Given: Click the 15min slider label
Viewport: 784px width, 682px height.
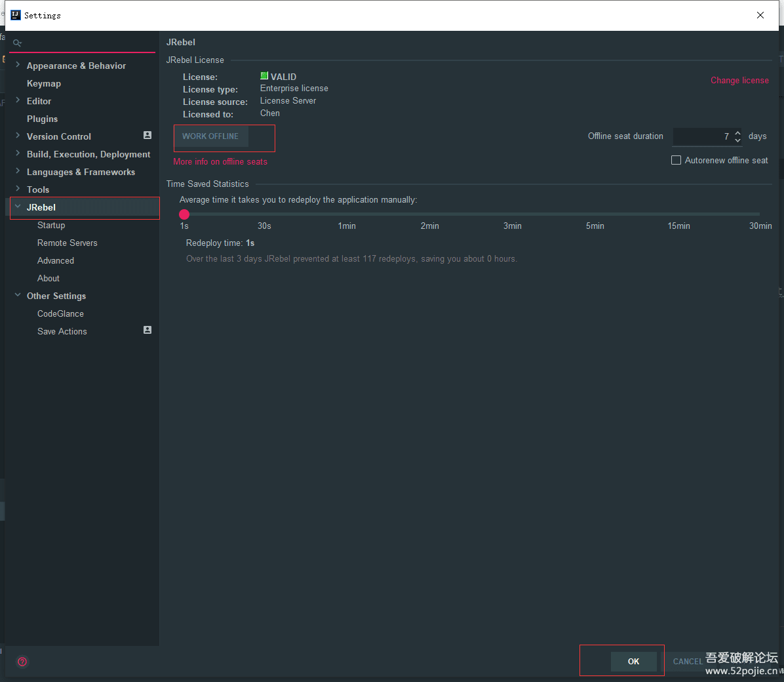Looking at the screenshot, I should coord(678,226).
